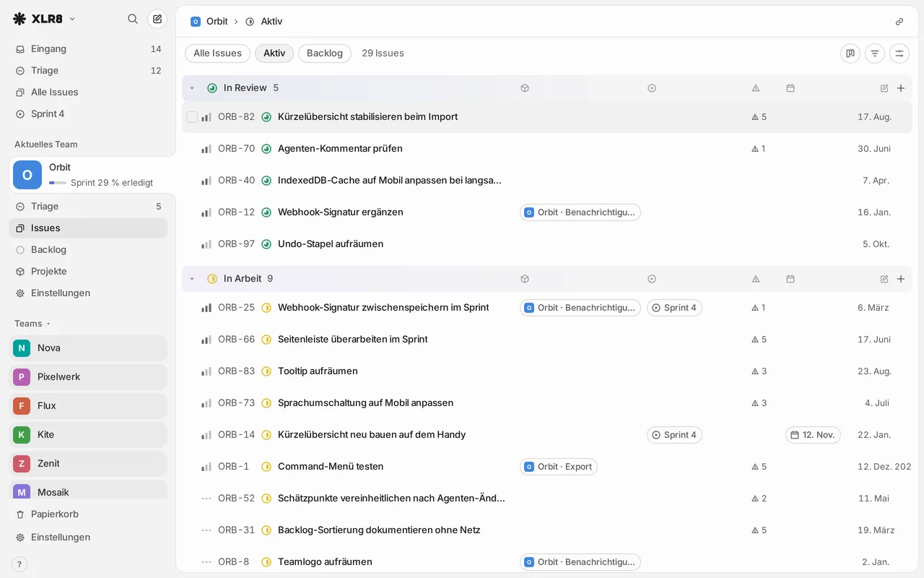Screen dimensions: 924x578
Task: Click edit icon in In Arbeit header
Action: 884,279
